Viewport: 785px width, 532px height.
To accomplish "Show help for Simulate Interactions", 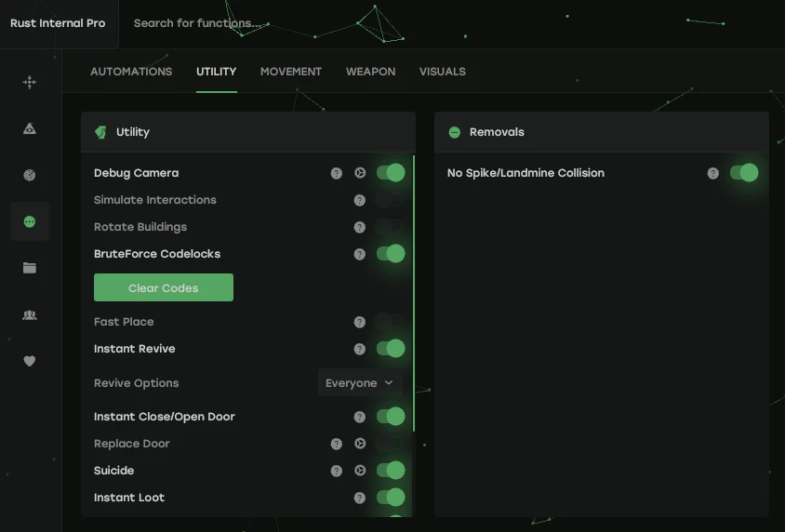I will point(359,200).
